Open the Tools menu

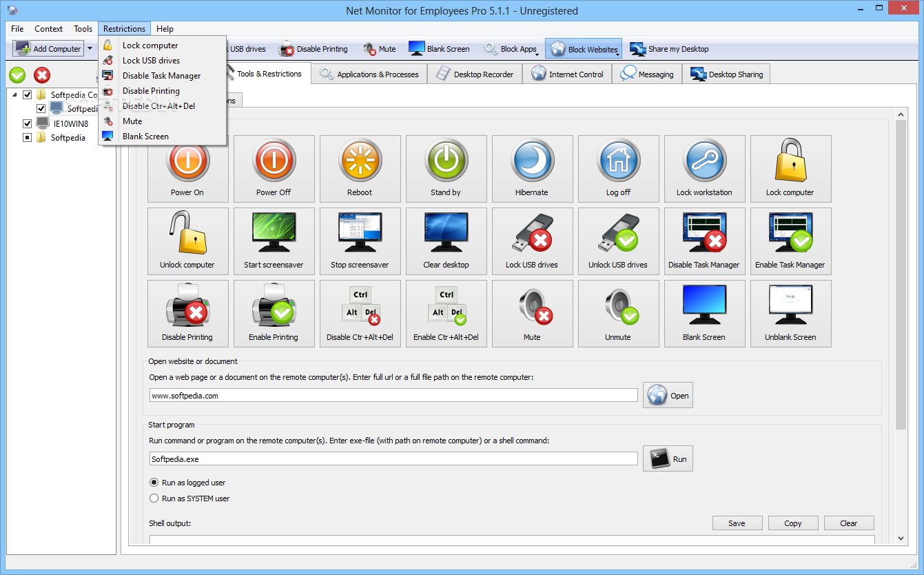[x=83, y=29]
